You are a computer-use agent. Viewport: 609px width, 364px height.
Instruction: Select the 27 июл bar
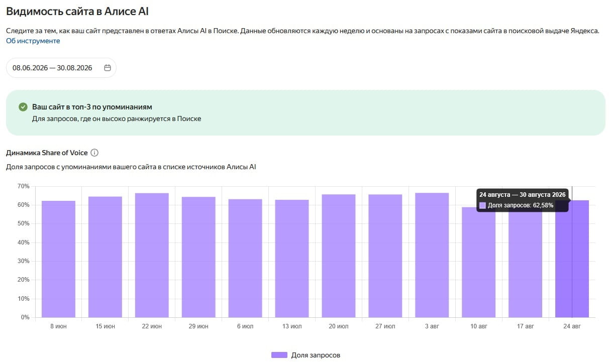(x=385, y=256)
